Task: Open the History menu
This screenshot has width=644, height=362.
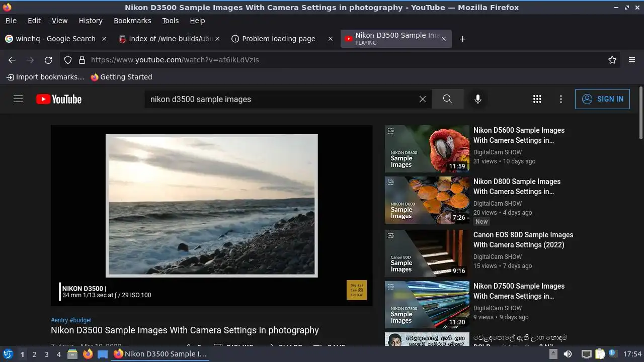Action: (x=91, y=21)
